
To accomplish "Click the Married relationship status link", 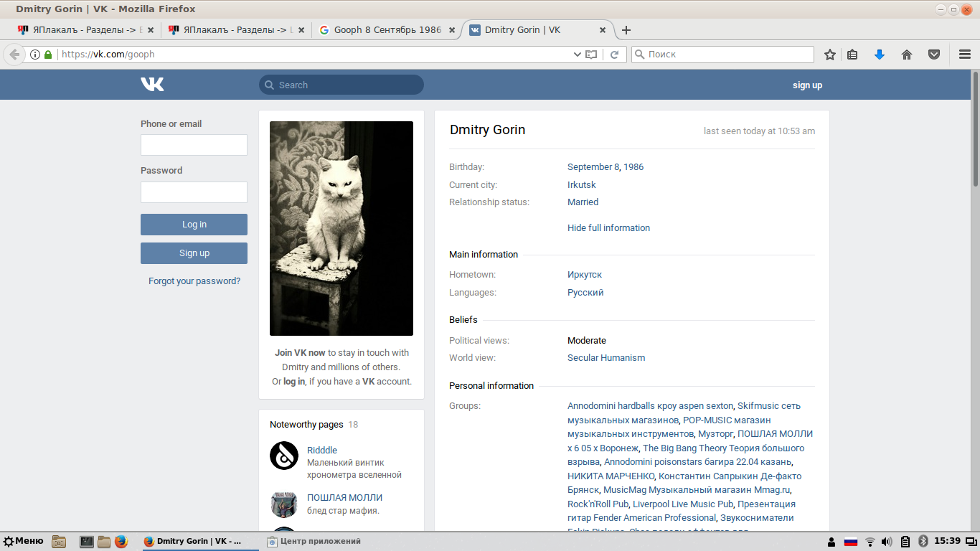I will tap(583, 202).
